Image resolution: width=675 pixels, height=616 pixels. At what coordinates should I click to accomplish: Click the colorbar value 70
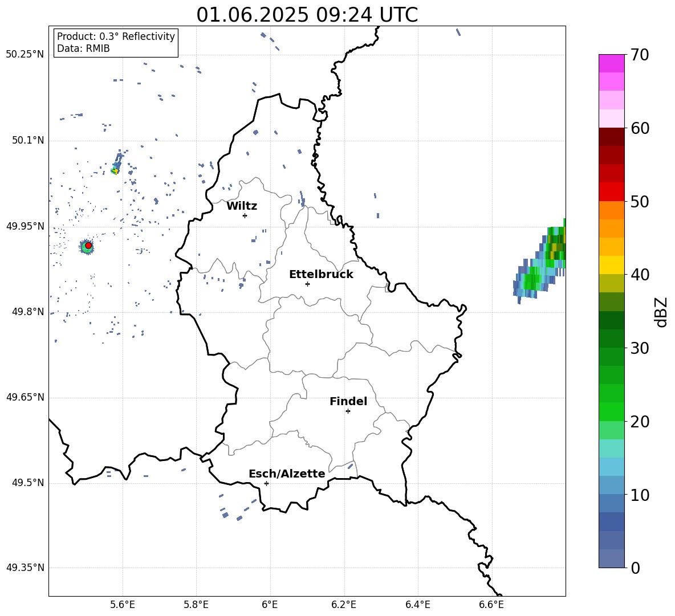tap(640, 55)
